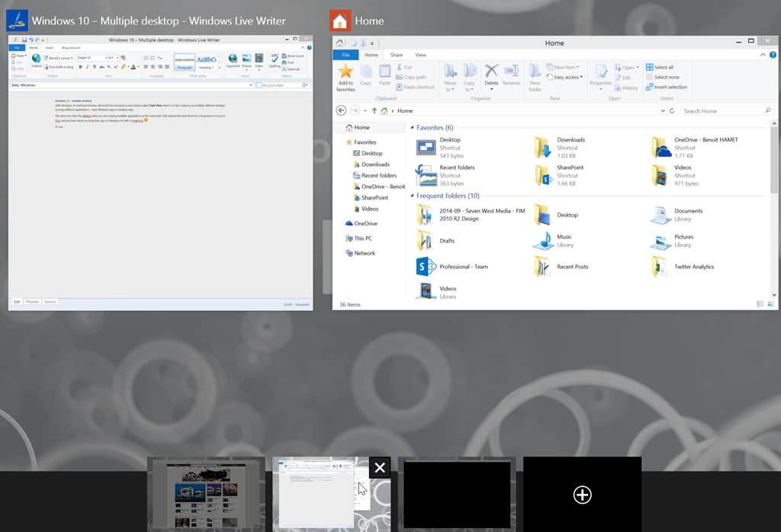
Task: Switch to the first desktop thumbnail showing a website
Action: pyautogui.click(x=206, y=494)
